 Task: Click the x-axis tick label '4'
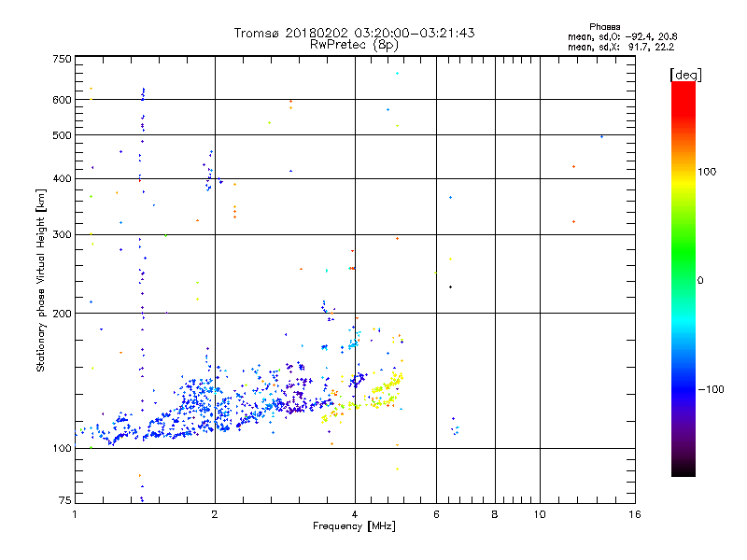click(355, 514)
